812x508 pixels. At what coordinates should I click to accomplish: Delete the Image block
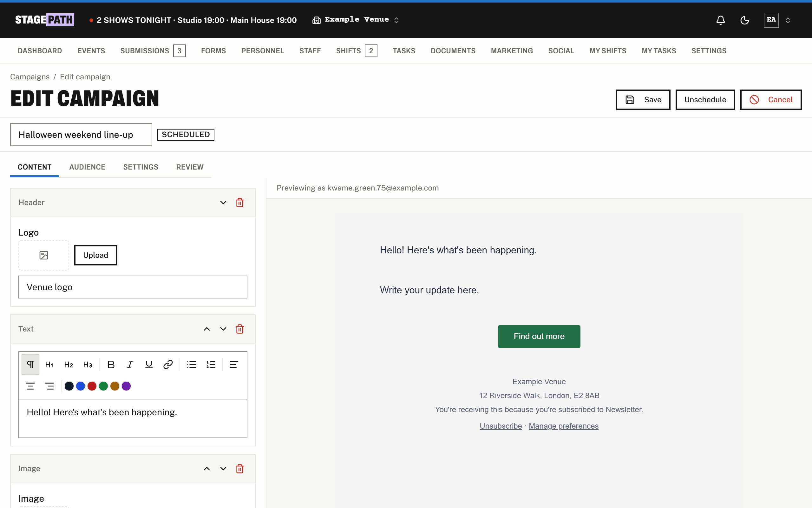(x=239, y=469)
